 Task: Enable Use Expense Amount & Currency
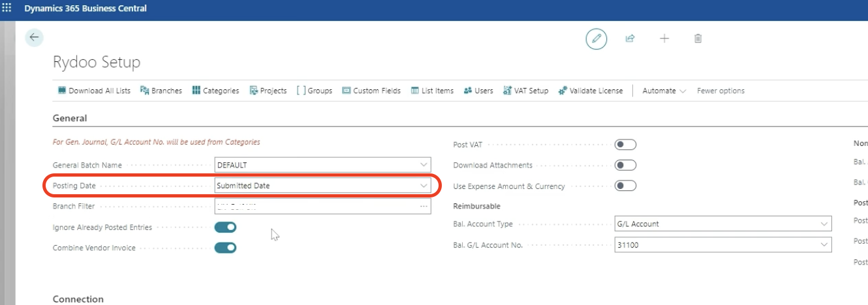click(x=625, y=186)
